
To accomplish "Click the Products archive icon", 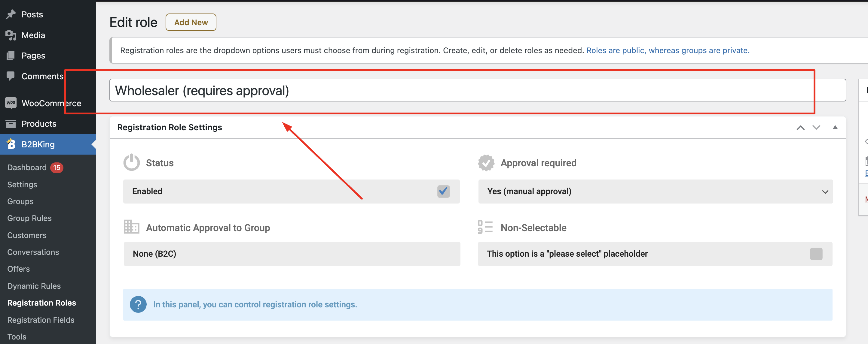I will tap(11, 124).
